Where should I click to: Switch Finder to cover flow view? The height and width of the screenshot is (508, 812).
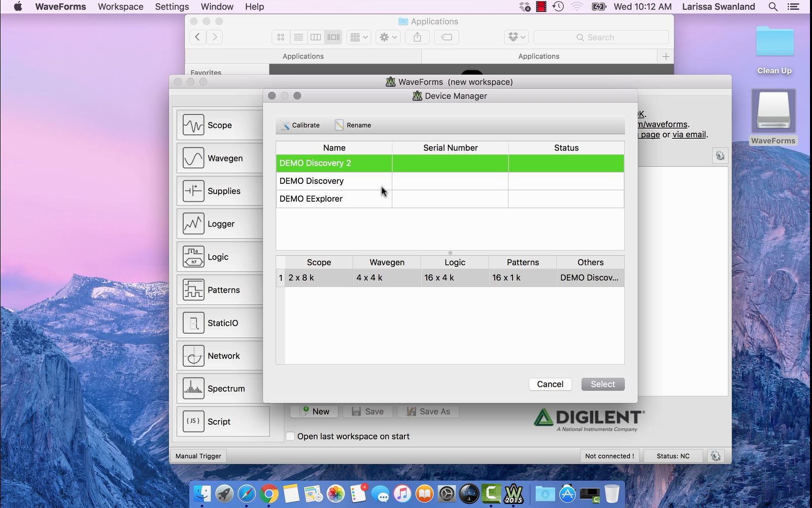tap(333, 37)
